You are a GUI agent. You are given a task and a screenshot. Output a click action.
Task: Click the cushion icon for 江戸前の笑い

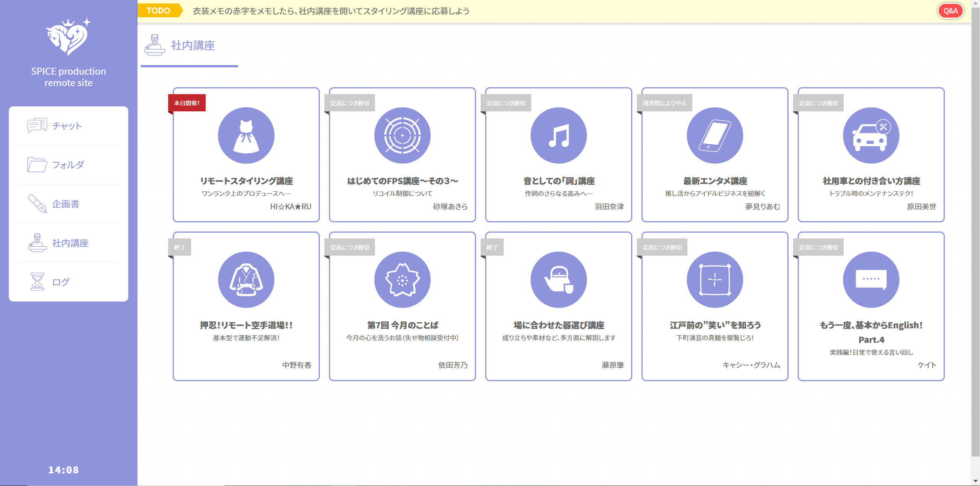coord(715,280)
